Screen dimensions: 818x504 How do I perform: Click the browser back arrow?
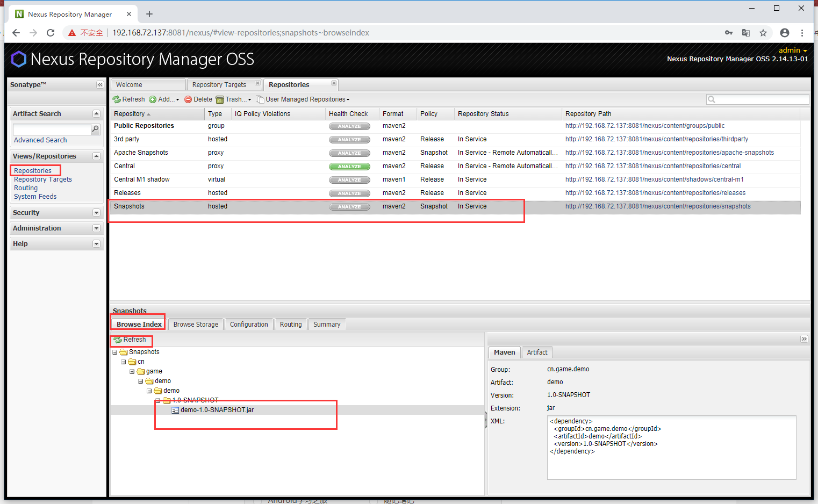16,33
